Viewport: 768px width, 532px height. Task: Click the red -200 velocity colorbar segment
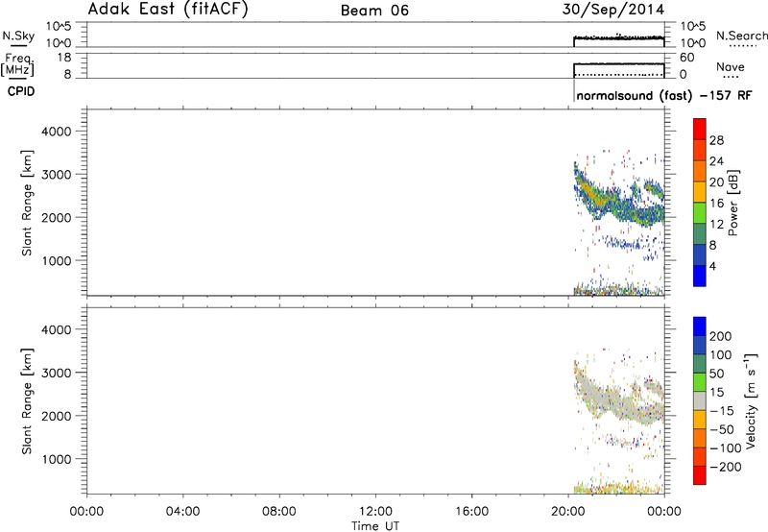(700, 475)
